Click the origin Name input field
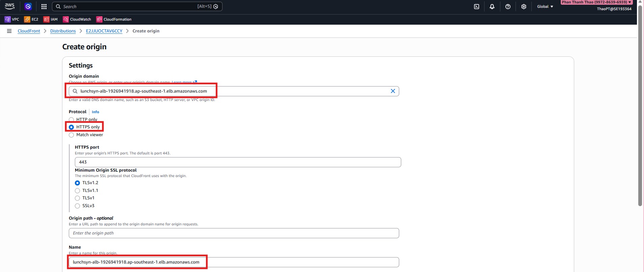Screen dimensions: 644x272 [234, 262]
